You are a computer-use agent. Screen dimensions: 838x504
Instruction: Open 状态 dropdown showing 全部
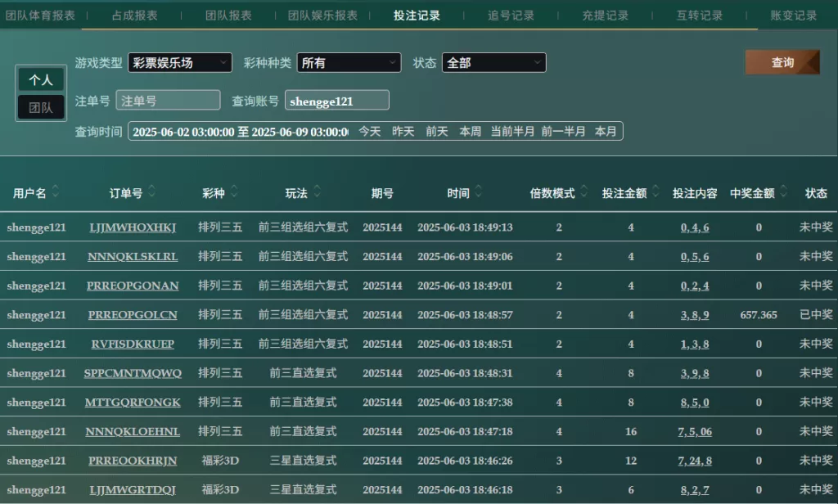(x=493, y=62)
